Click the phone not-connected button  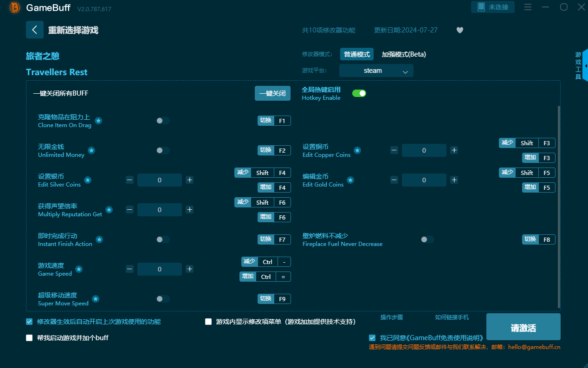(x=493, y=7)
